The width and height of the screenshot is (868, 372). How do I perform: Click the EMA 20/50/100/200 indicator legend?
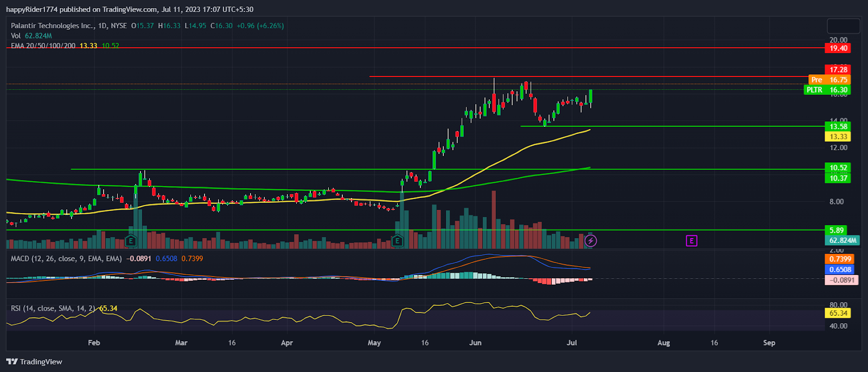[x=43, y=46]
